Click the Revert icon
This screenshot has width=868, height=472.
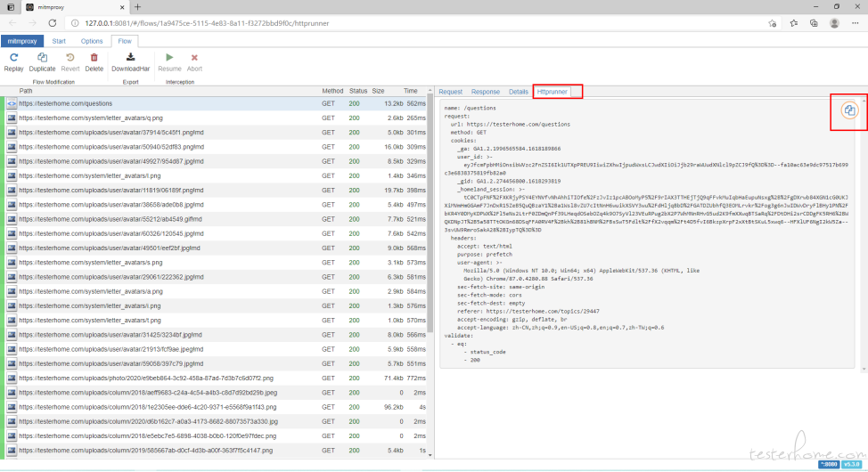(x=70, y=58)
